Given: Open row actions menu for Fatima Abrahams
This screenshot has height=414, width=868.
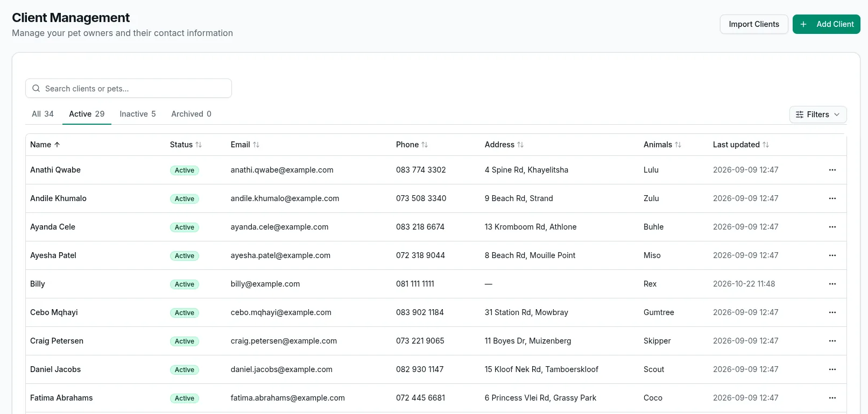Looking at the screenshot, I should 832,398.
